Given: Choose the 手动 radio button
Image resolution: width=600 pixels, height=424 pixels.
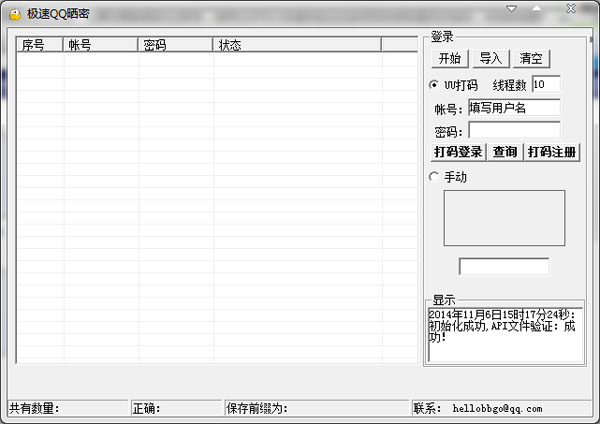Looking at the screenshot, I should point(434,177).
